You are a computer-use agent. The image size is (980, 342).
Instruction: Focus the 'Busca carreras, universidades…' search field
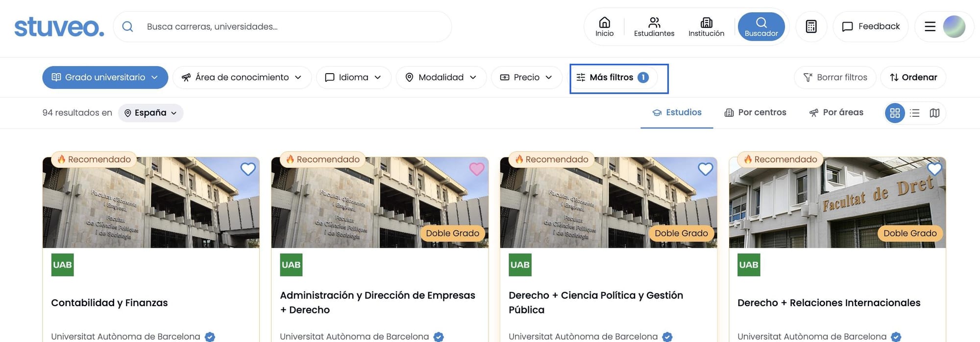[282, 26]
